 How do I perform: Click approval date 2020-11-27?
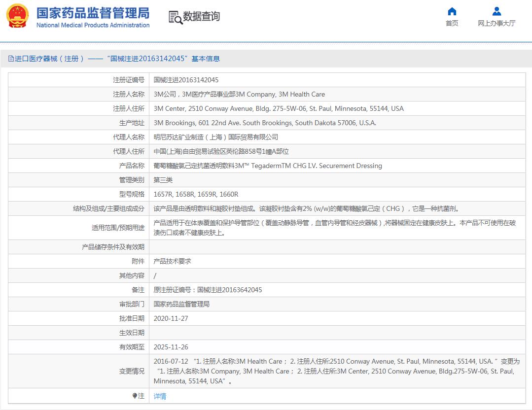tap(171, 318)
